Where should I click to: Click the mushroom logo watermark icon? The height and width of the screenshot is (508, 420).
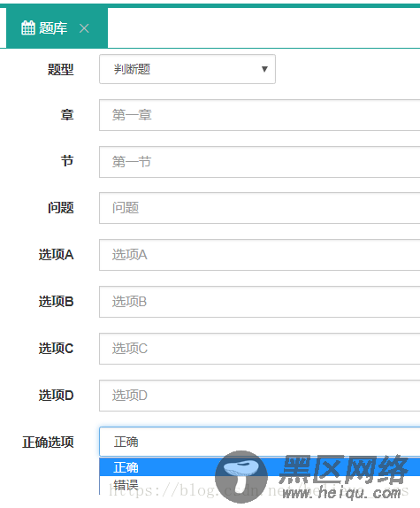[x=241, y=476]
